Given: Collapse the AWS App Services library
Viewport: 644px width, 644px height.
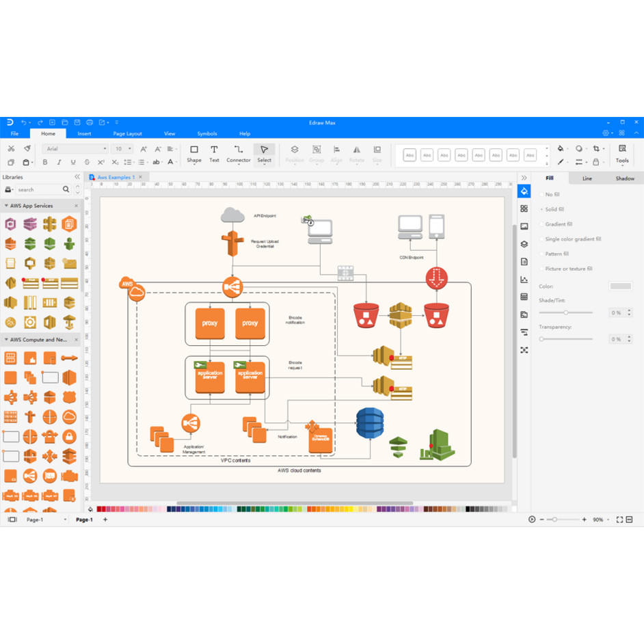Looking at the screenshot, I should coord(6,205).
